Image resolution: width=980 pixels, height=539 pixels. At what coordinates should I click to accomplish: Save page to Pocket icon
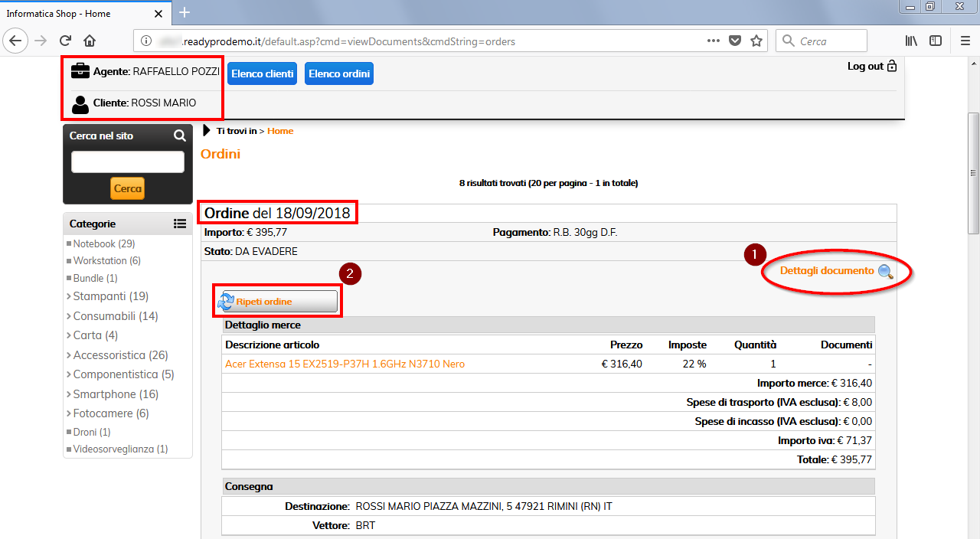tap(735, 41)
